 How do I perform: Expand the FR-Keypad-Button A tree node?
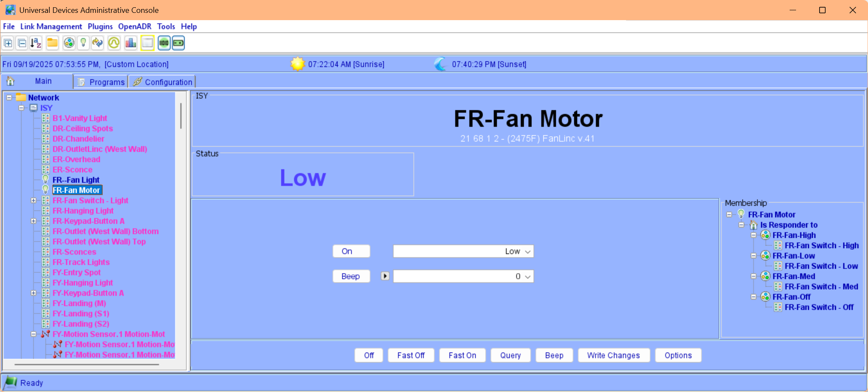click(33, 221)
